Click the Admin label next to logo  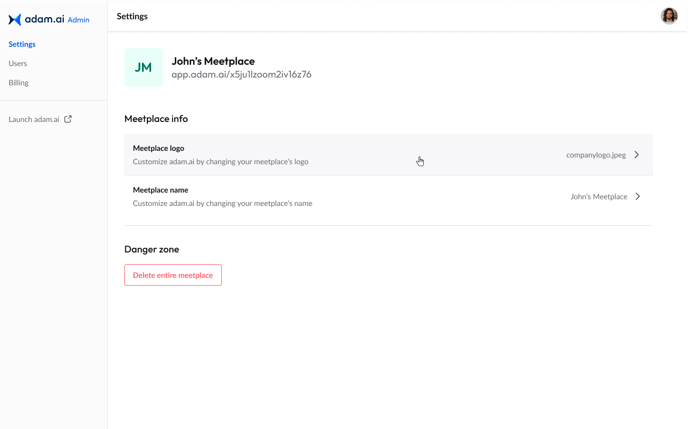79,20
